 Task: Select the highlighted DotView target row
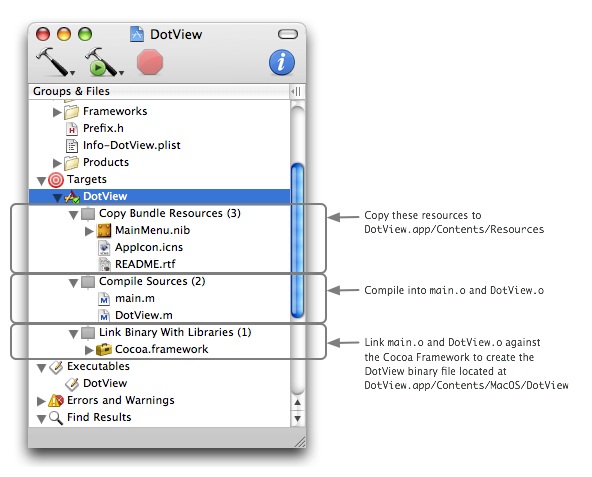(159, 196)
